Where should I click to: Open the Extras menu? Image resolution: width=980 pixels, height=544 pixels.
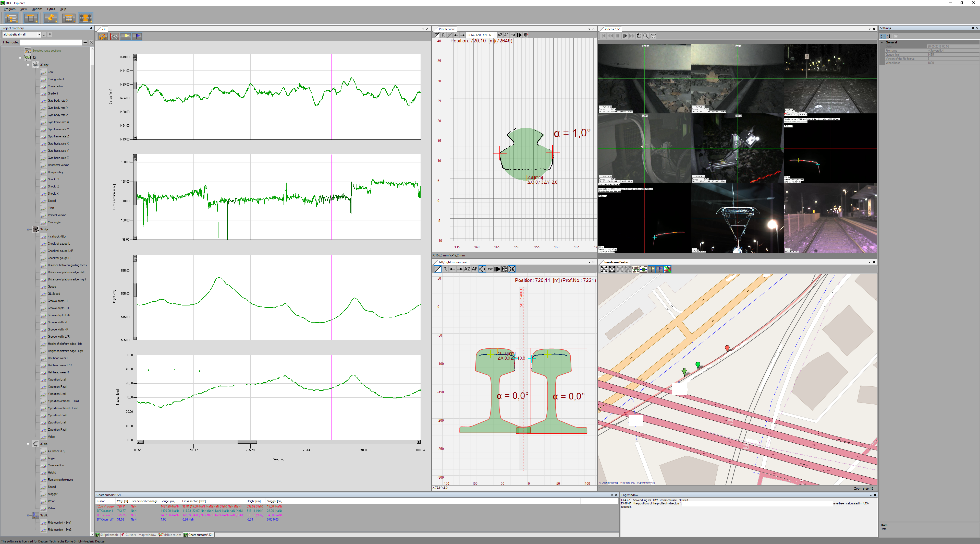[x=51, y=9]
